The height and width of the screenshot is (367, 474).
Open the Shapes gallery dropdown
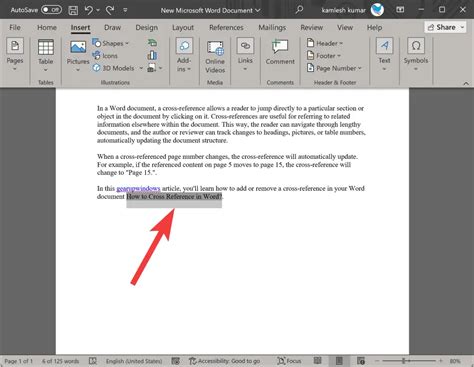click(x=111, y=43)
